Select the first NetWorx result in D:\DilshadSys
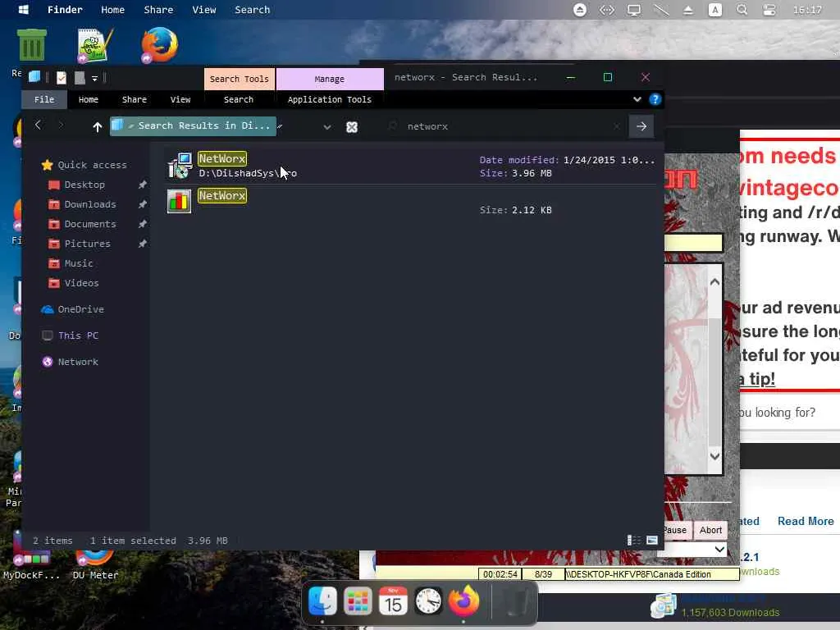The image size is (840, 630). pos(410,166)
